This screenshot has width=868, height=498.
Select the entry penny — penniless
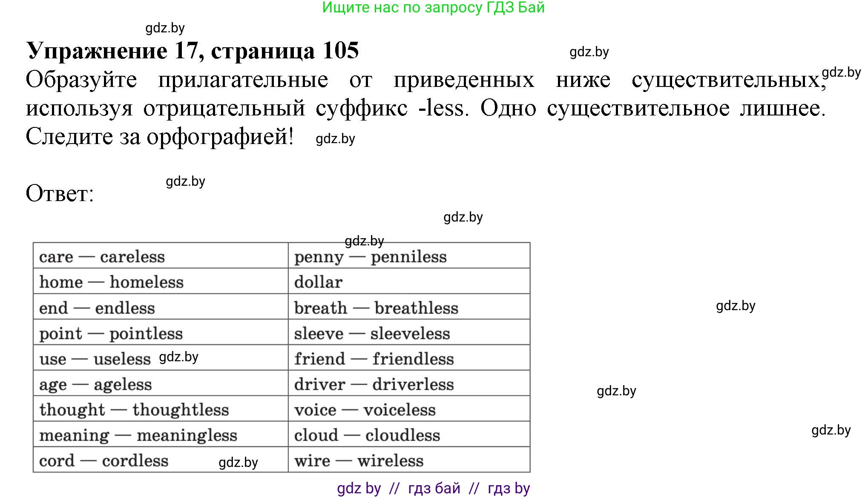point(371,256)
